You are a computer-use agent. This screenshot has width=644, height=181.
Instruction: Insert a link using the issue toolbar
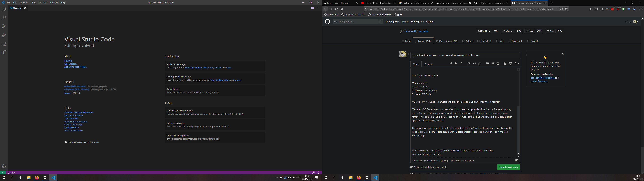click(x=479, y=63)
